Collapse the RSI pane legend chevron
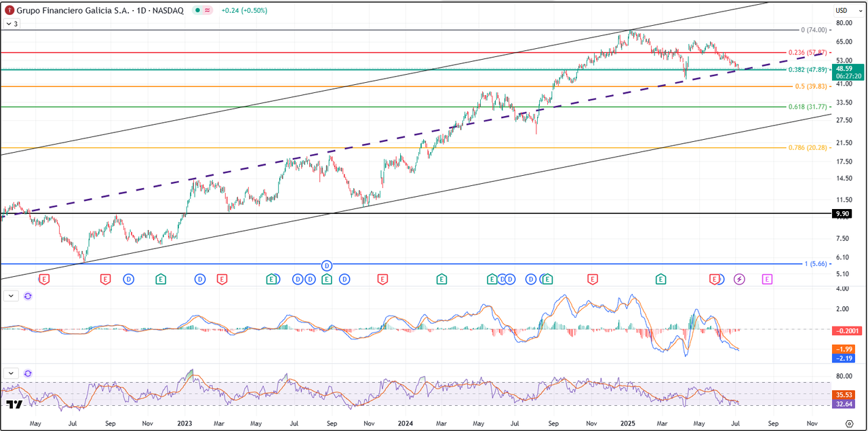 (11, 373)
